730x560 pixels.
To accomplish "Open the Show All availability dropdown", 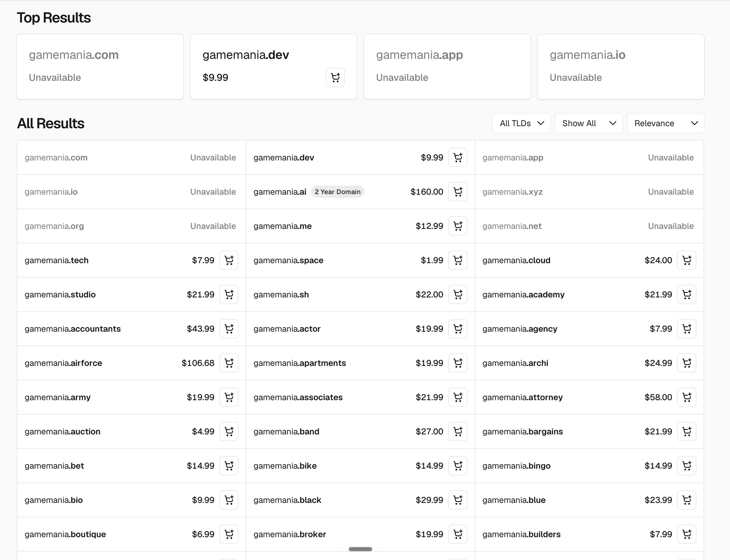I will pyautogui.click(x=589, y=123).
